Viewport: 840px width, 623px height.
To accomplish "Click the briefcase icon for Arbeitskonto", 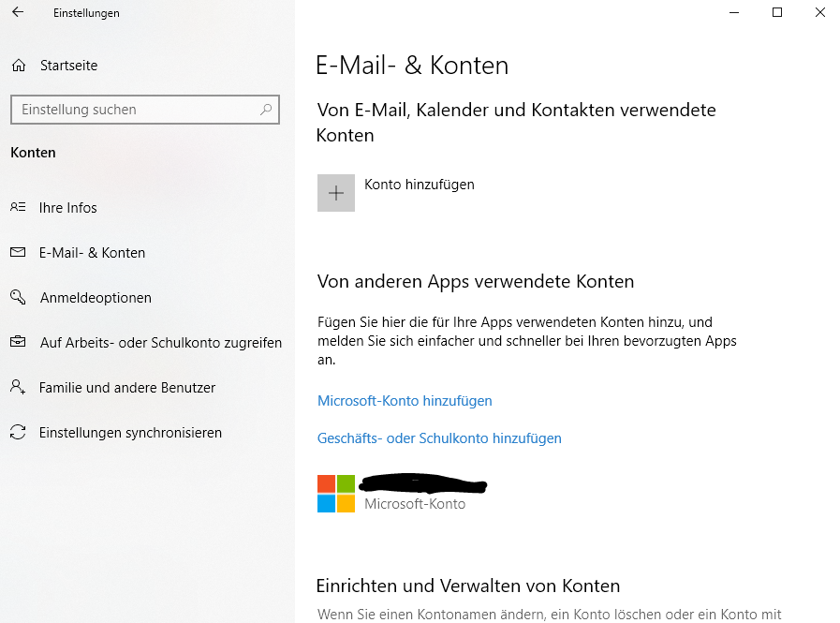I will click(18, 343).
